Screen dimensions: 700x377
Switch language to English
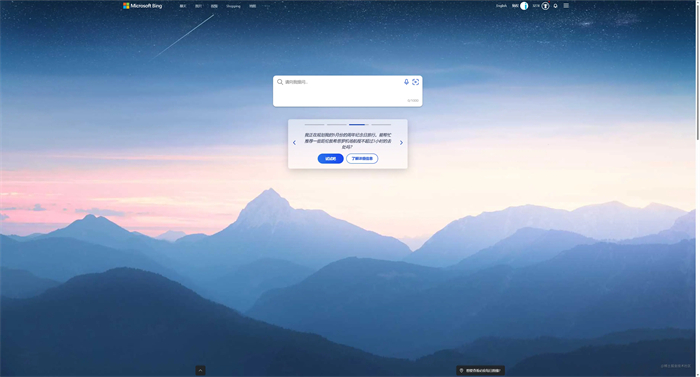[x=501, y=6]
